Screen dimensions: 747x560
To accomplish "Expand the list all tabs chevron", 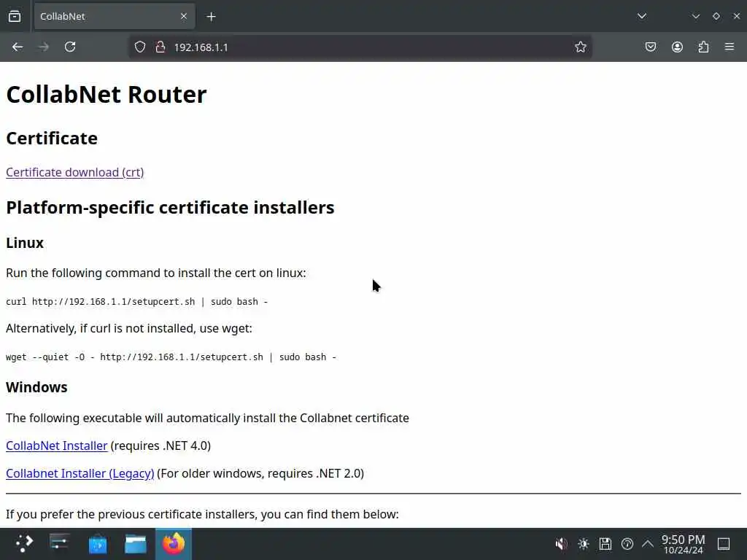I will click(x=642, y=16).
